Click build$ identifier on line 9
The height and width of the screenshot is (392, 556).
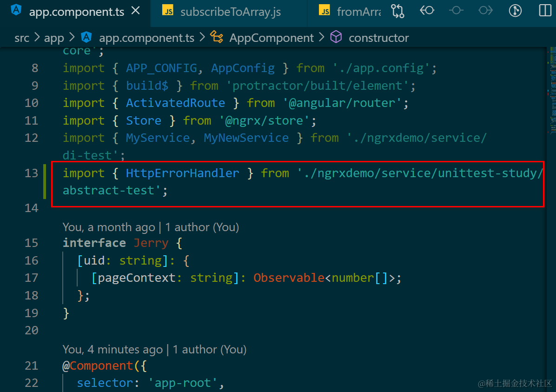(x=147, y=86)
